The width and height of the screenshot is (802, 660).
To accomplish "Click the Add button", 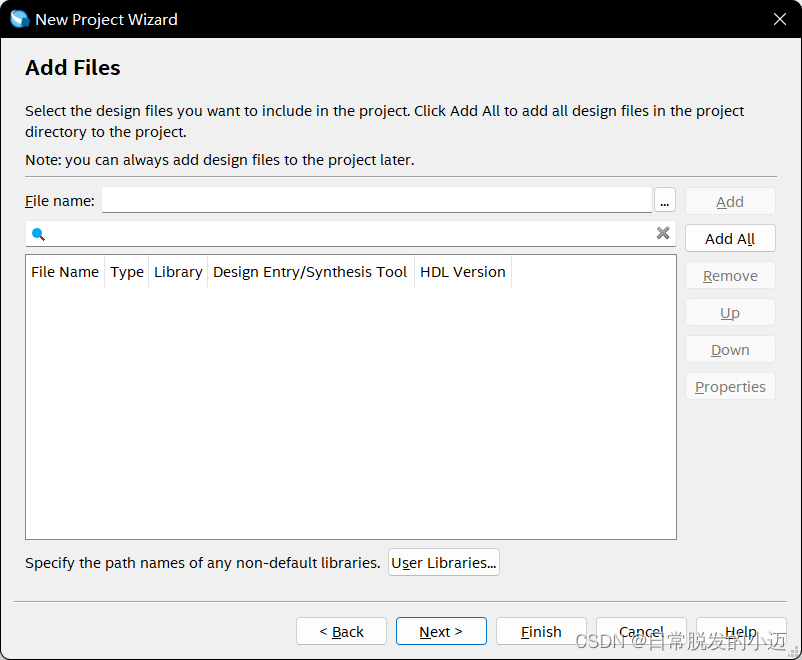I will coord(730,202).
